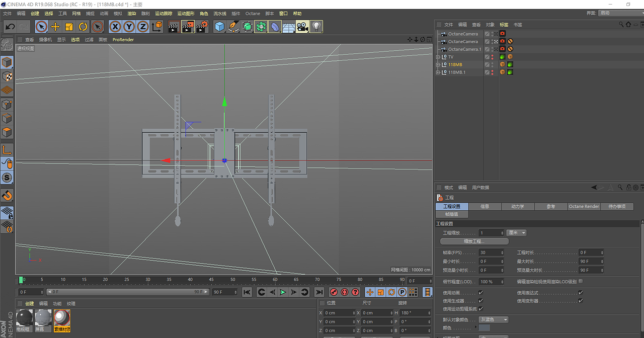Toggle 使用变形器 checkbox
The image size is (644, 338).
(581, 301)
